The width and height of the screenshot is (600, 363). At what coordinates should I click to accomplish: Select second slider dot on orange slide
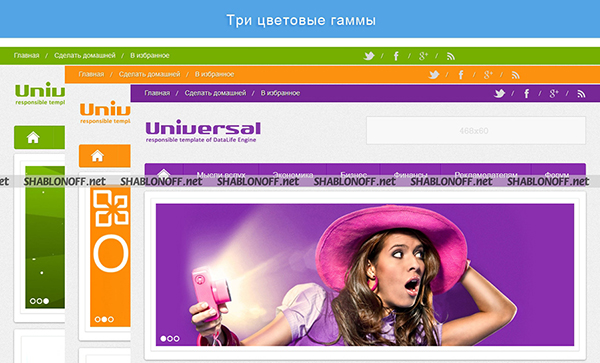pos(104,319)
